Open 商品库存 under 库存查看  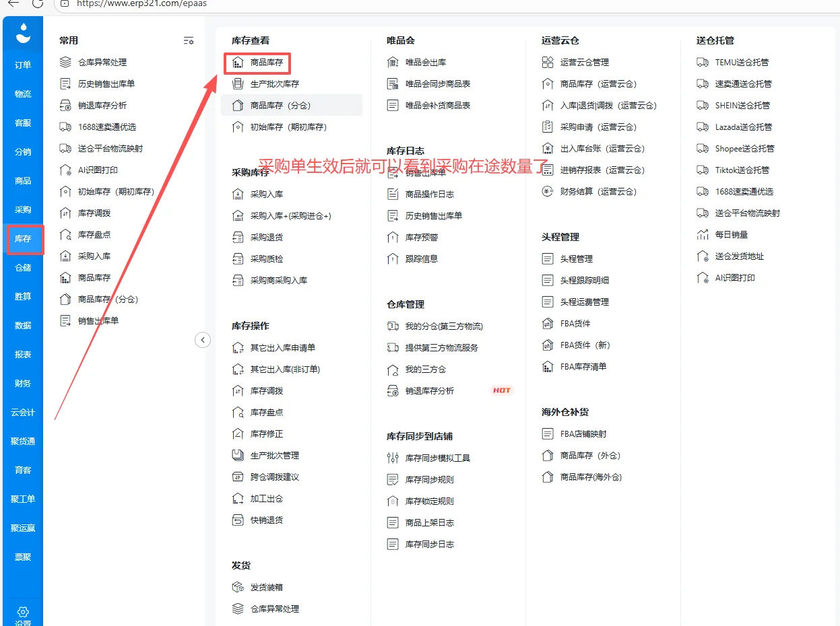(266, 63)
